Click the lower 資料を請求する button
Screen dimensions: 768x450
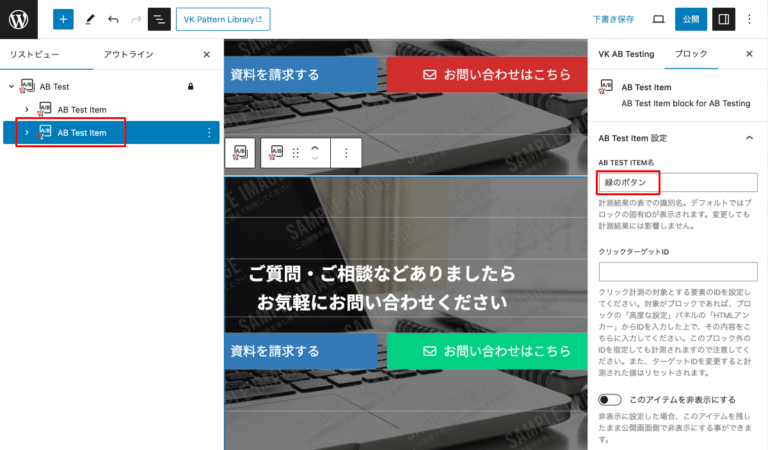point(301,351)
